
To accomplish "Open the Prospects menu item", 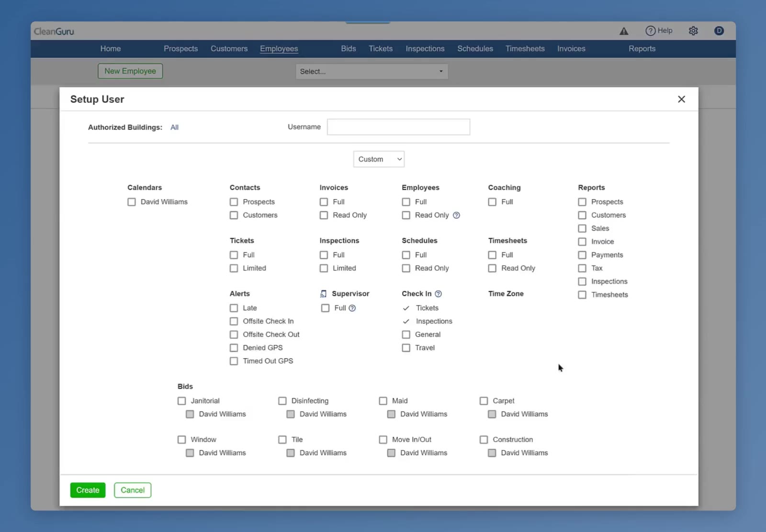I will coord(181,49).
